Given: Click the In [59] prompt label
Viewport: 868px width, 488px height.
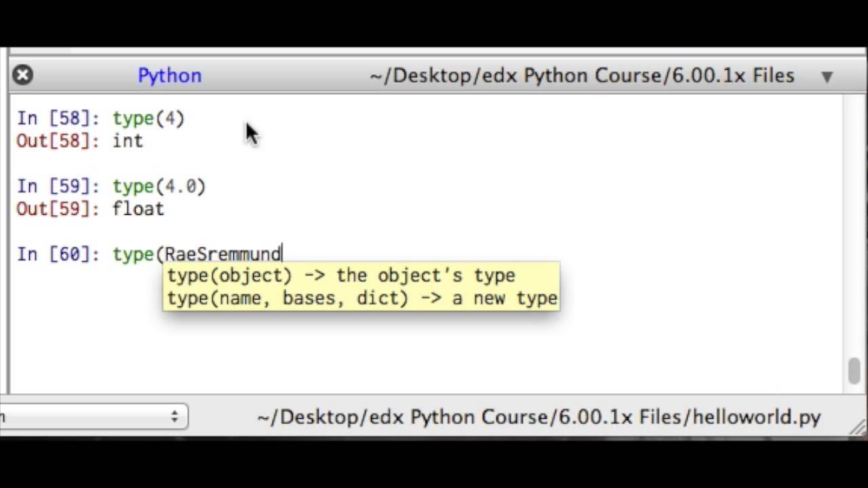Looking at the screenshot, I should (58, 186).
